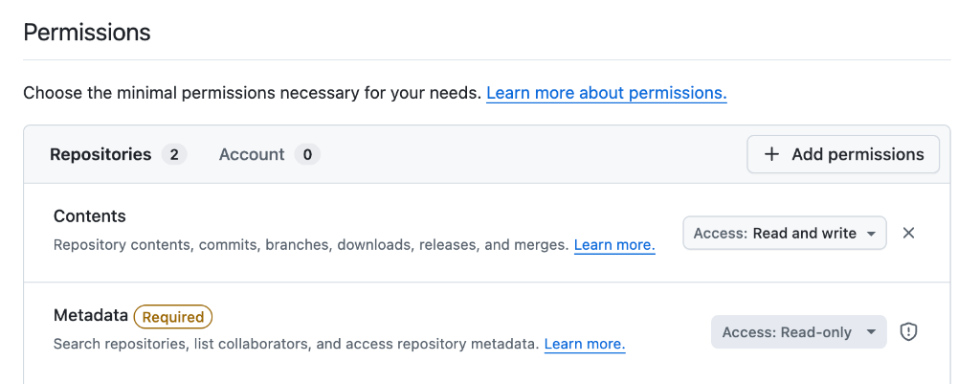The image size is (980, 384).
Task: Switch to the Account tab
Action: (252, 154)
